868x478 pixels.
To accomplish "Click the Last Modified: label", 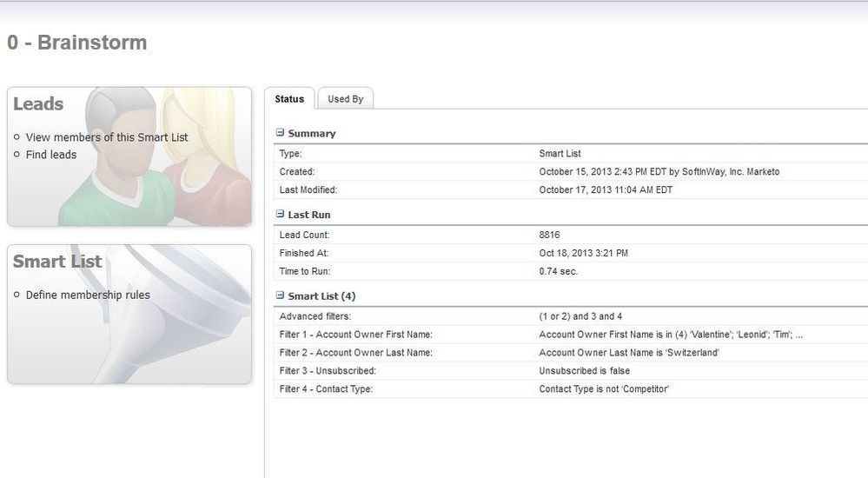I will click(x=308, y=190).
